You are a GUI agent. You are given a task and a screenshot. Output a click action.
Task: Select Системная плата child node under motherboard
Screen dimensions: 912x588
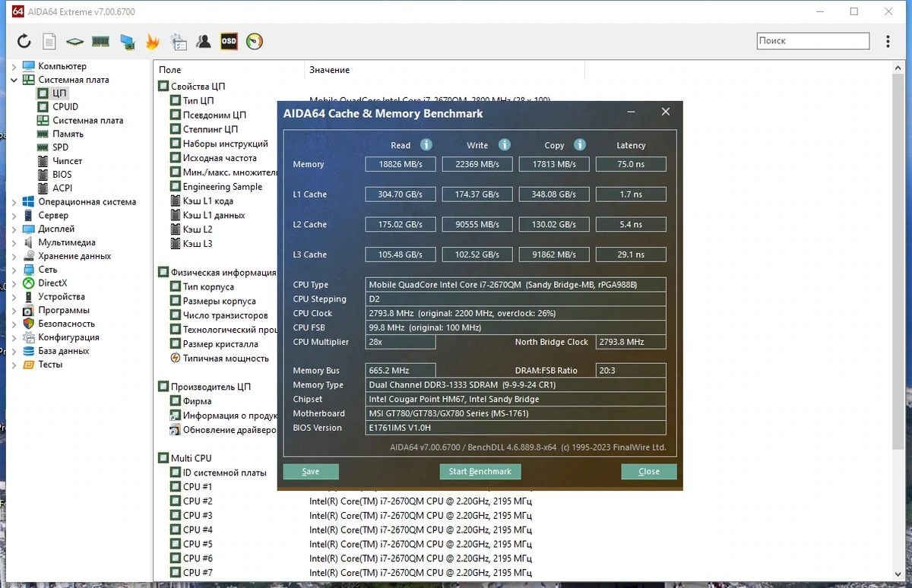87,120
